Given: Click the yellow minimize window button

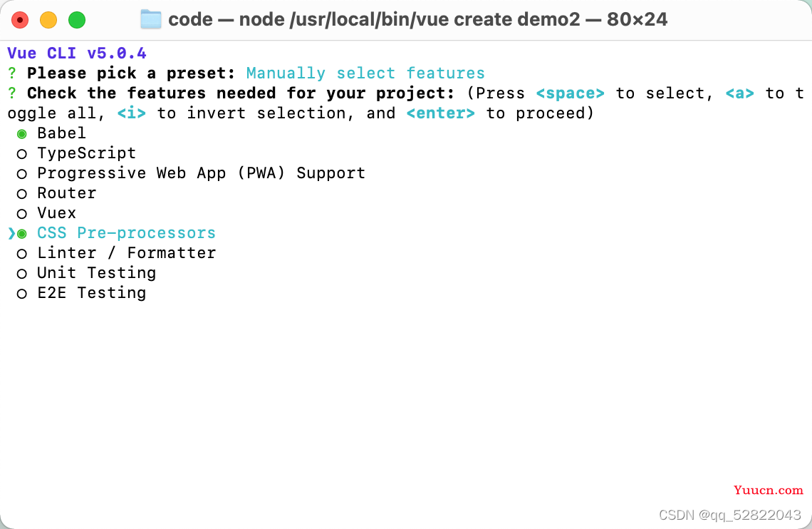Looking at the screenshot, I should 48,20.
